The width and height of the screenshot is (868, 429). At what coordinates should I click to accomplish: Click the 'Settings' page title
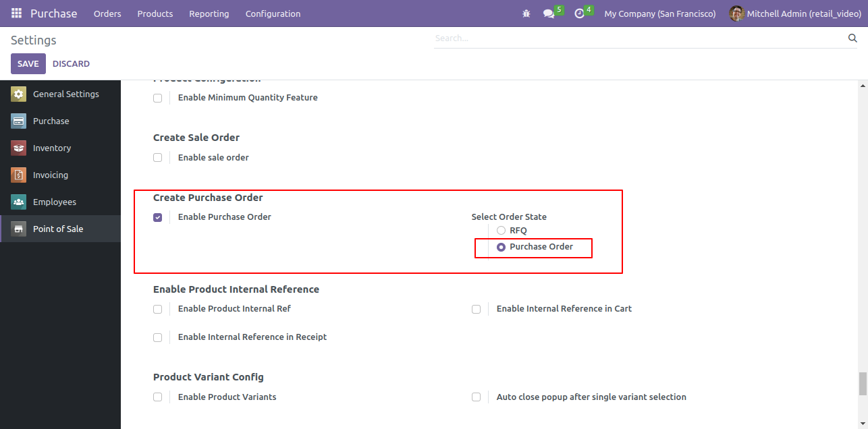[x=34, y=40]
